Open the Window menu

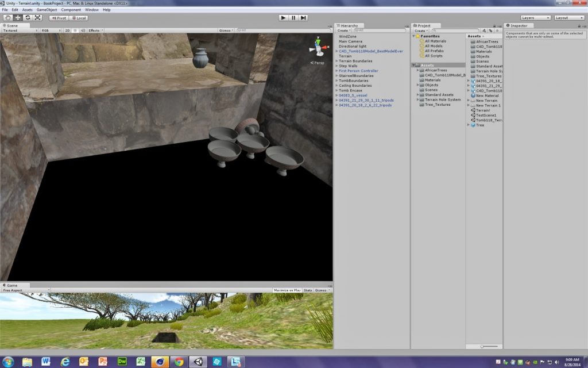[x=92, y=10]
